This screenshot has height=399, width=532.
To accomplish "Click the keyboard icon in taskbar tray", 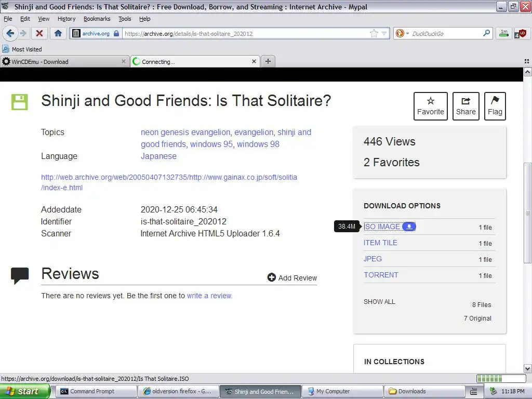I will pyautogui.click(x=474, y=392).
